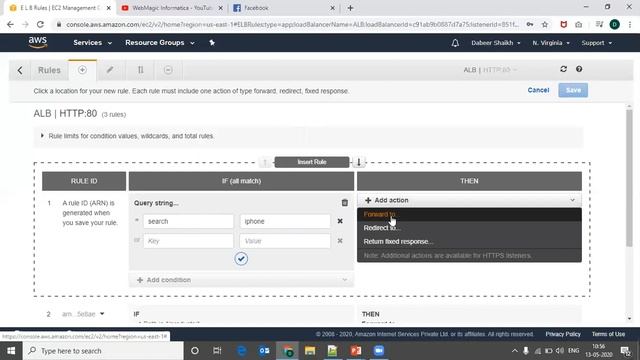
Task: Reload the page in Chrome
Action: point(40,24)
